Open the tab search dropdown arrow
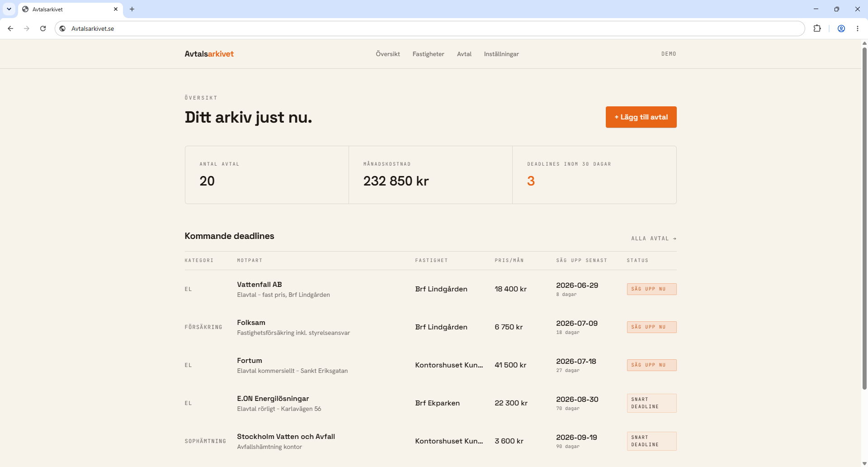 pyautogui.click(x=9, y=9)
